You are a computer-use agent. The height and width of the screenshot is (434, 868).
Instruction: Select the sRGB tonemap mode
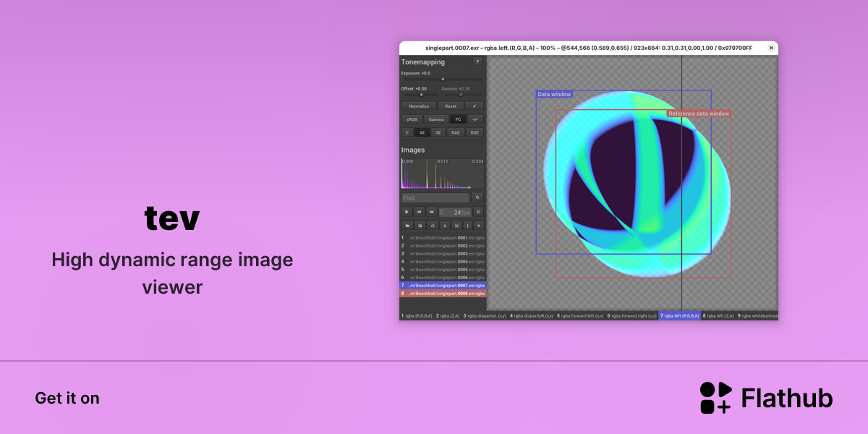[412, 119]
